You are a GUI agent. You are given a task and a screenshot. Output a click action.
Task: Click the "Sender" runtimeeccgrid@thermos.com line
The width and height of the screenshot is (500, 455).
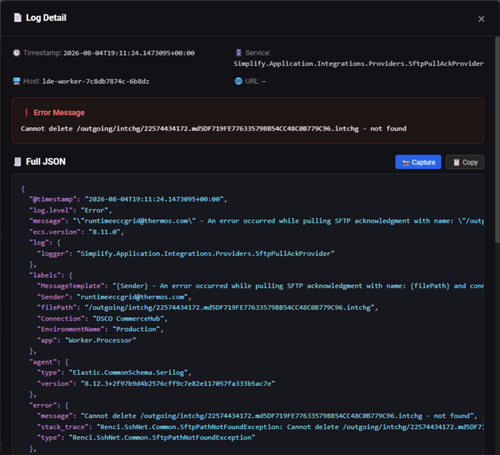pyautogui.click(x=114, y=297)
